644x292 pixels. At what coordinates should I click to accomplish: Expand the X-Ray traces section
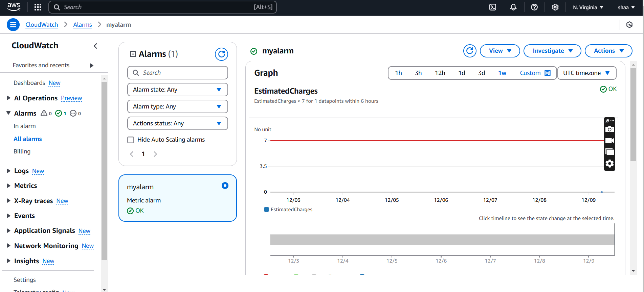tap(8, 201)
